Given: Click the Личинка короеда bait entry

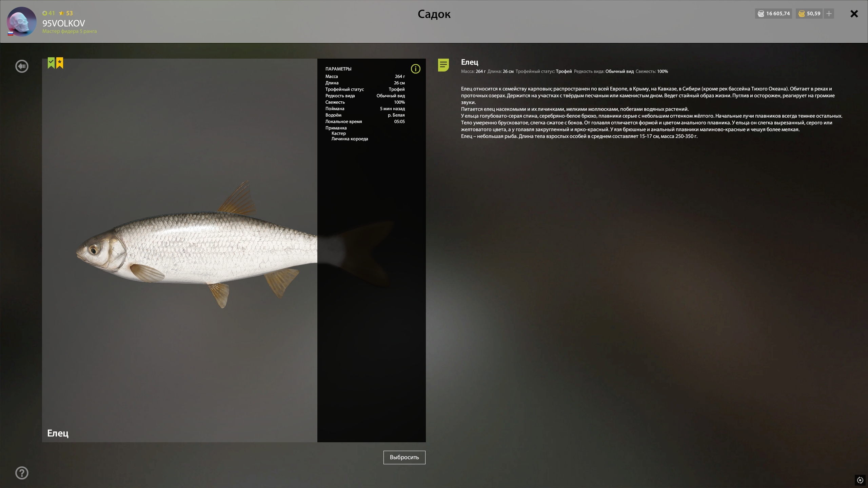Looking at the screenshot, I should [x=349, y=139].
